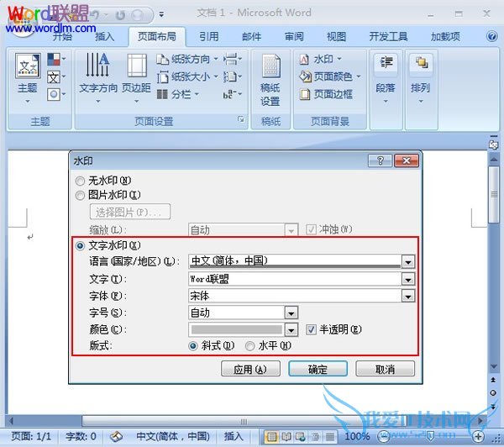Switch to Insert (插入) tab

[x=105, y=37]
